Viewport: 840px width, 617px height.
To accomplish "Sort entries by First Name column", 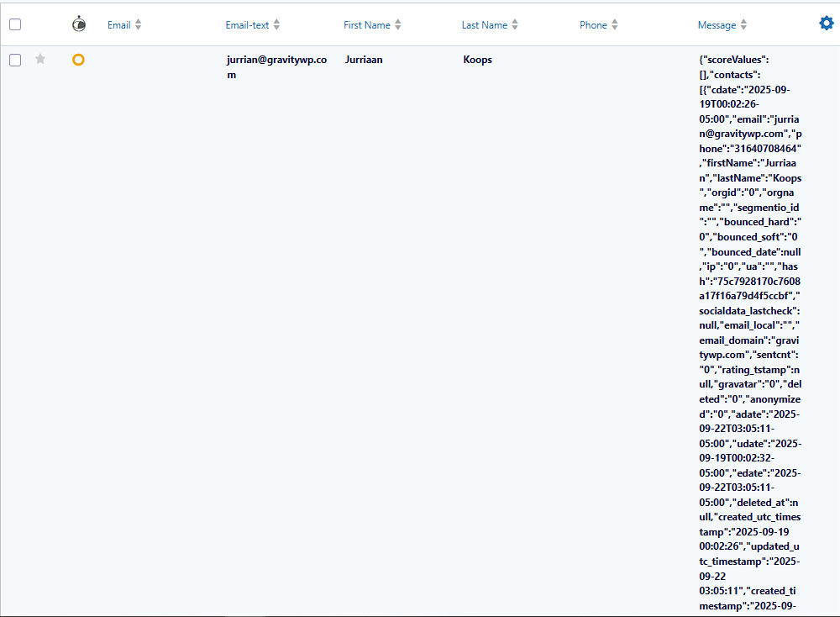I will (x=367, y=25).
